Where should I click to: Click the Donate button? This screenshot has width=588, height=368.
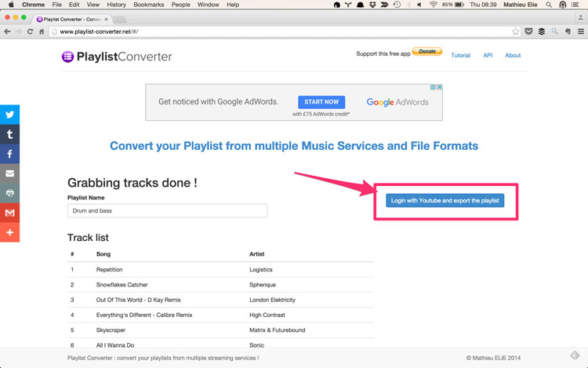[x=427, y=51]
